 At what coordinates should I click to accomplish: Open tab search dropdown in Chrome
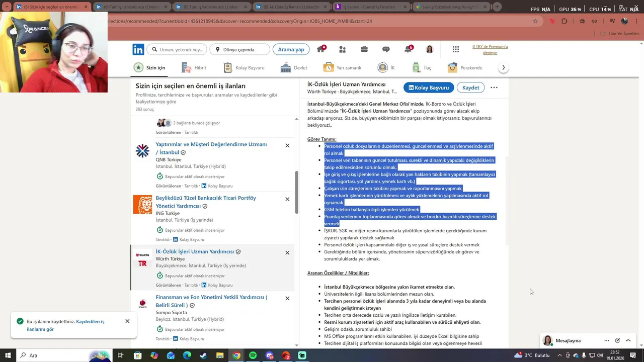pos(7,7)
